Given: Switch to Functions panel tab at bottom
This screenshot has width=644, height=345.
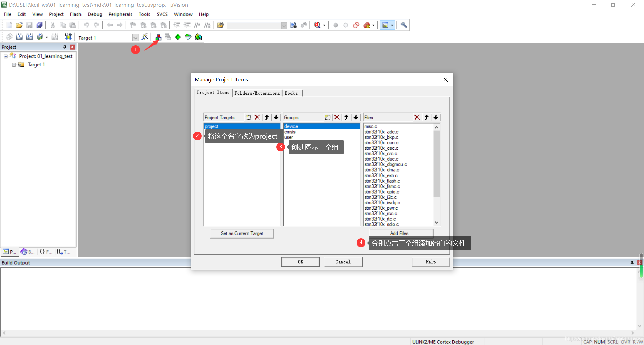Looking at the screenshot, I should pos(46,252).
